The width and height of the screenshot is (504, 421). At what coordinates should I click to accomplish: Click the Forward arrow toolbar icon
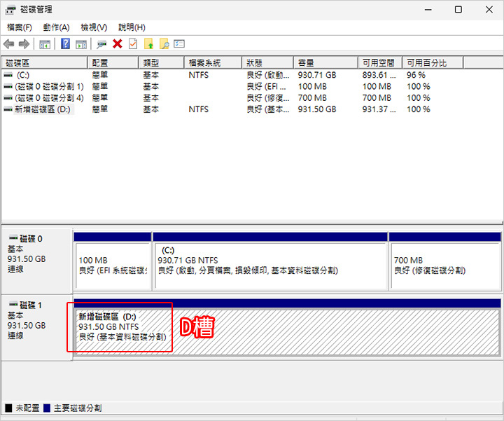24,43
